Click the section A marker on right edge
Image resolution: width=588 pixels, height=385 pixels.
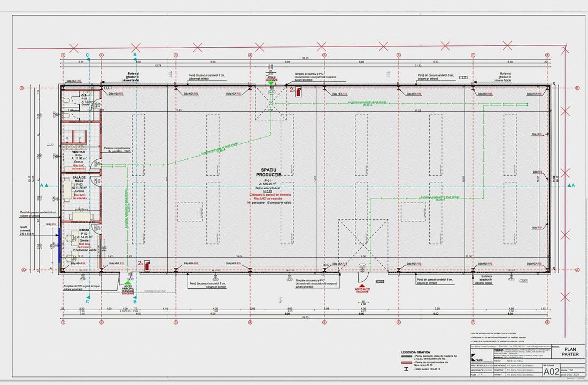tap(571, 186)
